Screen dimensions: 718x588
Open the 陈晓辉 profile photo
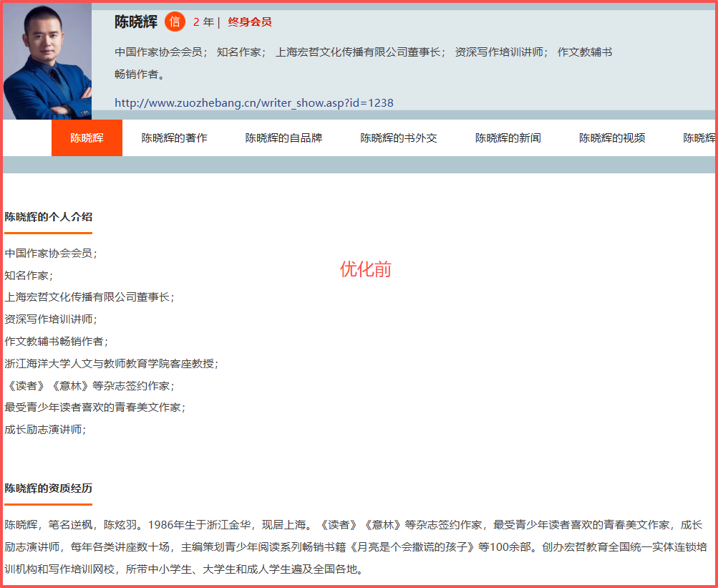pos(47,62)
